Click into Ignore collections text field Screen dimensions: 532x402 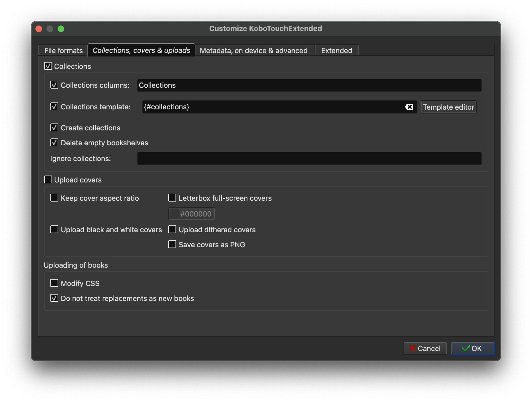tap(309, 158)
